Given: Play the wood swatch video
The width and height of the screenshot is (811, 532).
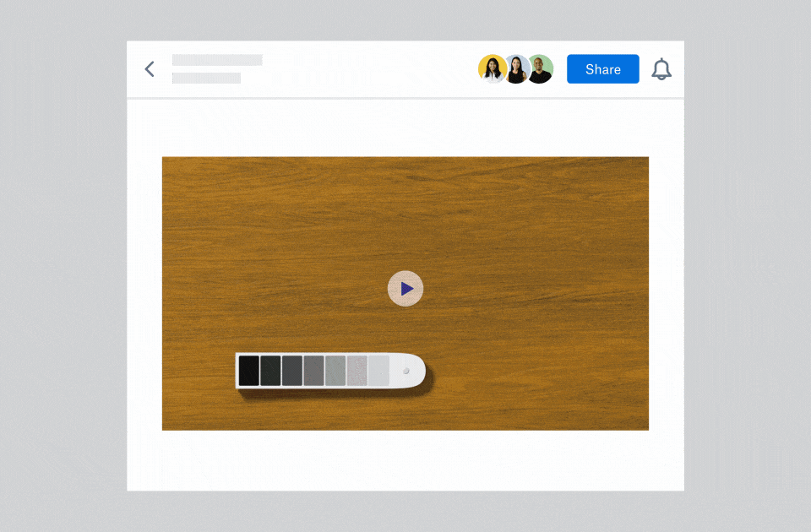Looking at the screenshot, I should 405,289.
